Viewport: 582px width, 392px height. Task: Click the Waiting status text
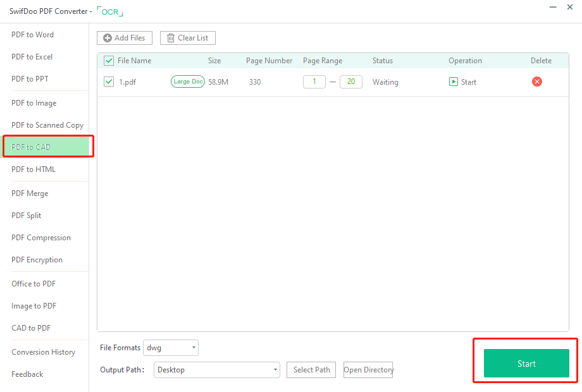click(x=385, y=82)
